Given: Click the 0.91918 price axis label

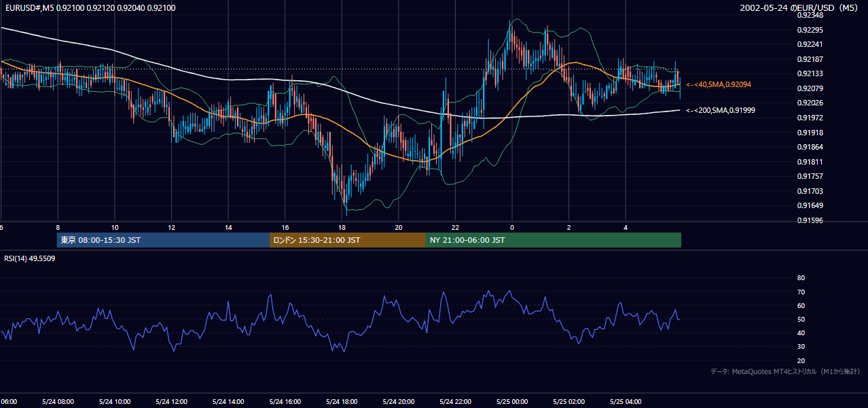Looking at the screenshot, I should pyautogui.click(x=811, y=133).
